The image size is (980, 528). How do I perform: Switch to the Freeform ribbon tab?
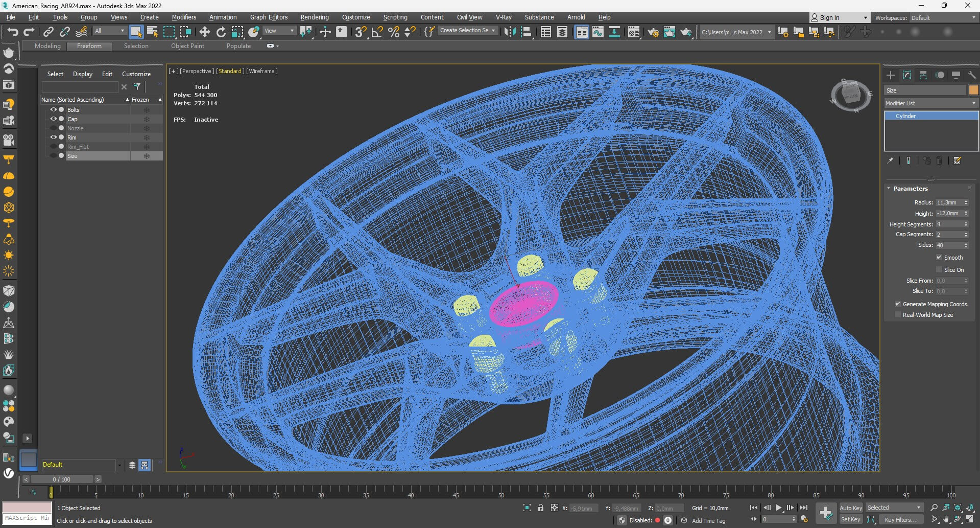89,46
